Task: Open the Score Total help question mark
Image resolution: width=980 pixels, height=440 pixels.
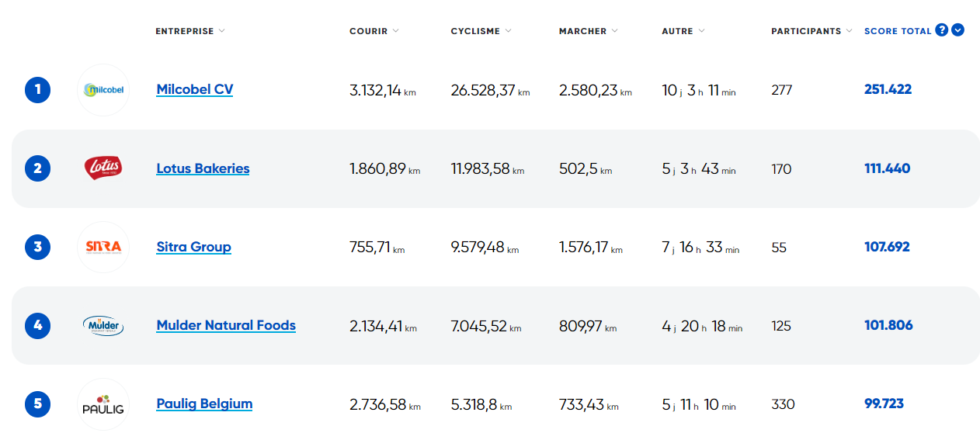Action: (x=942, y=30)
